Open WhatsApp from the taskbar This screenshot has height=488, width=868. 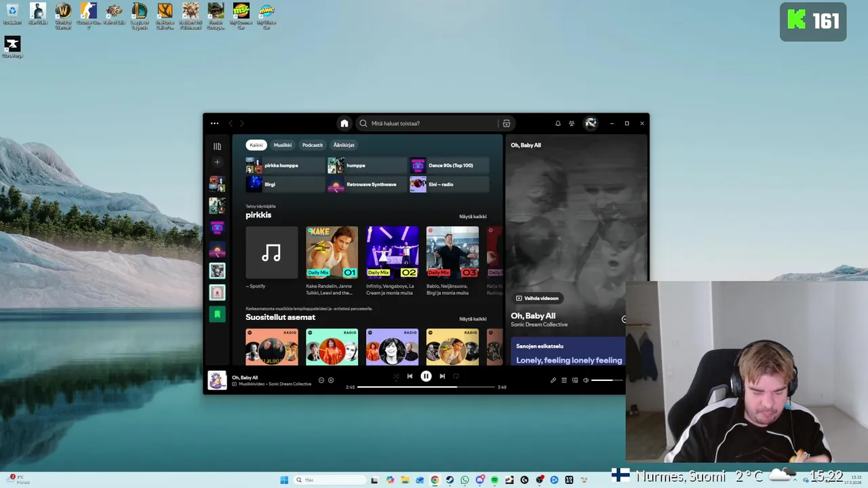465,480
